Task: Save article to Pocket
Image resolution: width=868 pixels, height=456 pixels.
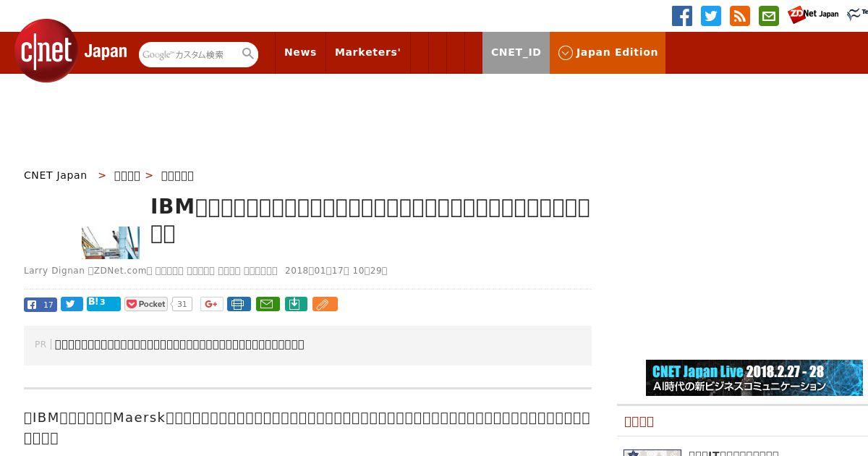Action: (x=146, y=304)
